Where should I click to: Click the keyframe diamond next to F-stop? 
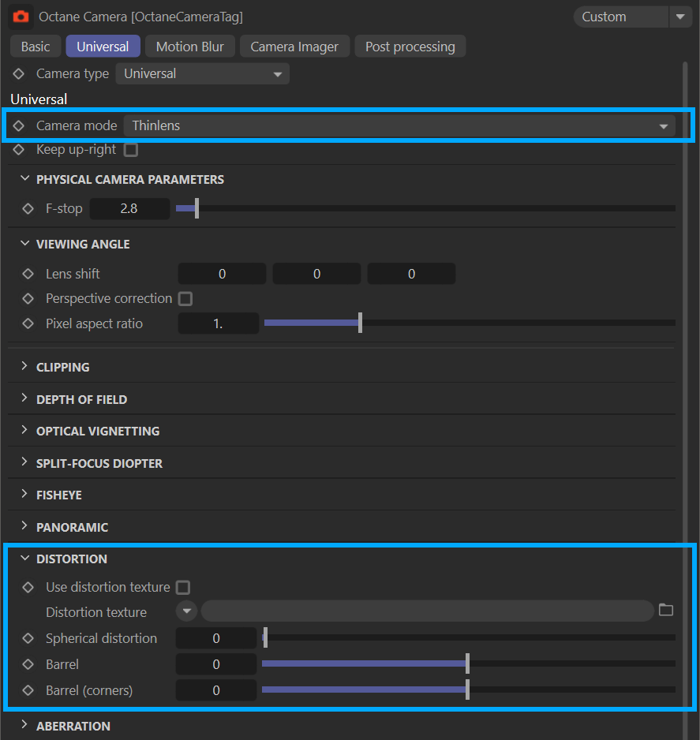coord(28,209)
